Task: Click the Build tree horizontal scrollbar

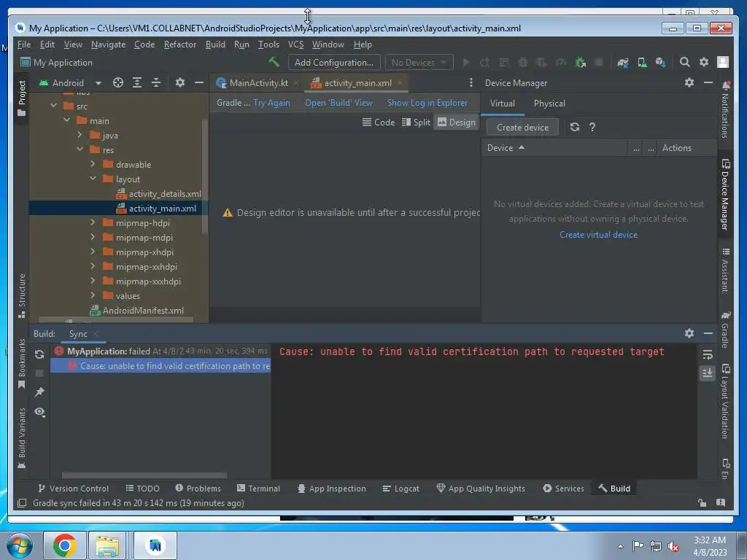Action: (x=144, y=475)
